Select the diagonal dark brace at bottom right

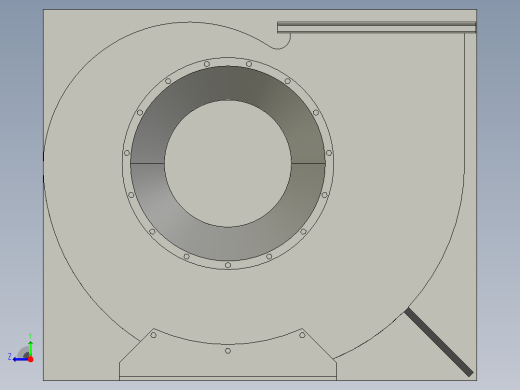[439, 342]
